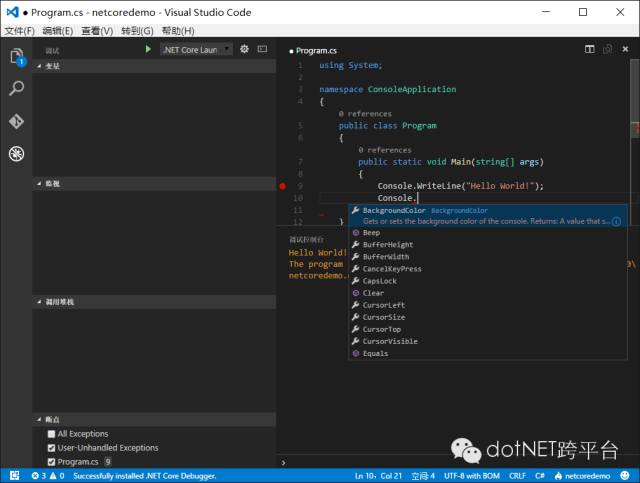Close the Program.cs editor

pos(625,49)
